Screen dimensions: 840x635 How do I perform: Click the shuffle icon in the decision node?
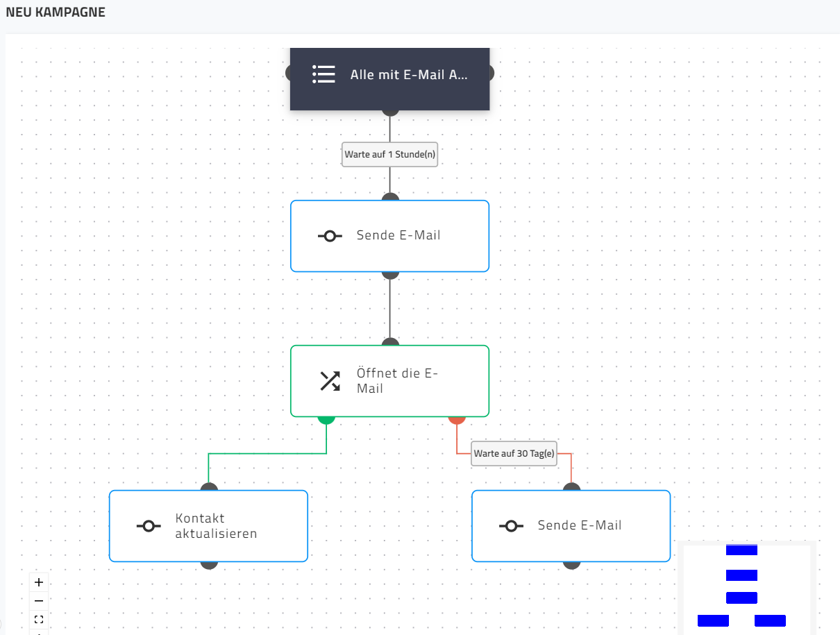pos(330,381)
